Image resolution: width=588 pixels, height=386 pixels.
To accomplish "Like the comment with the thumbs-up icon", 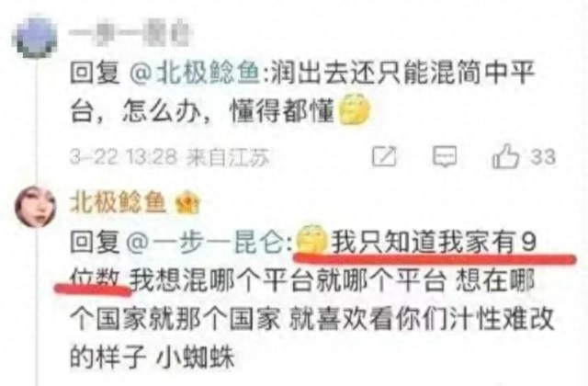I will click(506, 155).
